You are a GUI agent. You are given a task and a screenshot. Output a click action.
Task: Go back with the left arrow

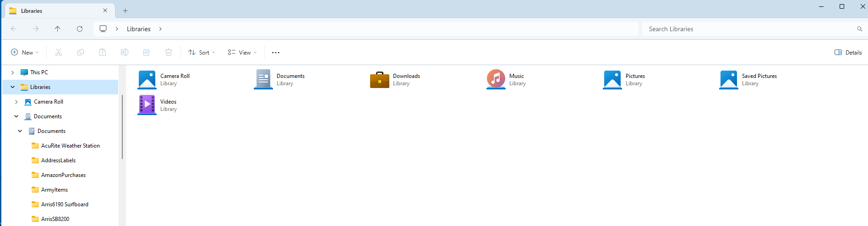click(x=14, y=29)
